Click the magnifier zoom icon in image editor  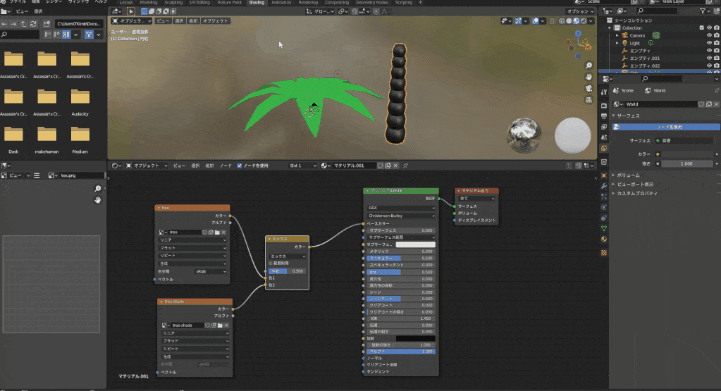coord(97,189)
